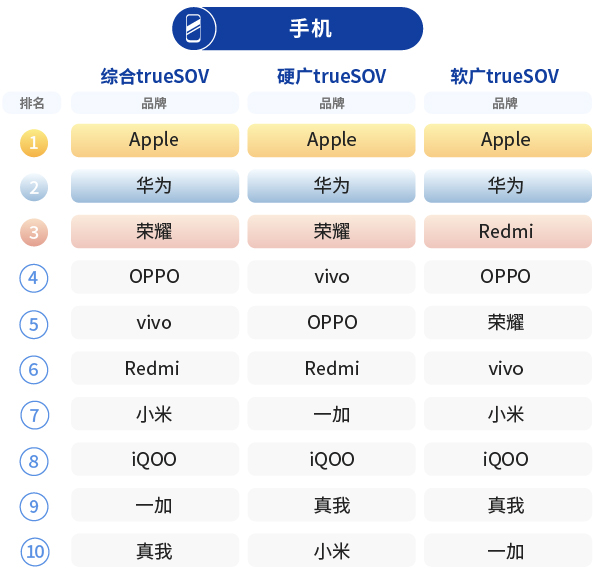Image resolution: width=596 pixels, height=576 pixels.
Task: Click 真我 in rank 10 综合 column
Action: pyautogui.click(x=155, y=550)
